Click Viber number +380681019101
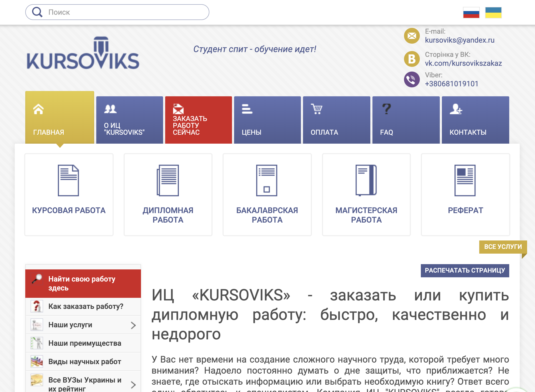 pyautogui.click(x=452, y=84)
